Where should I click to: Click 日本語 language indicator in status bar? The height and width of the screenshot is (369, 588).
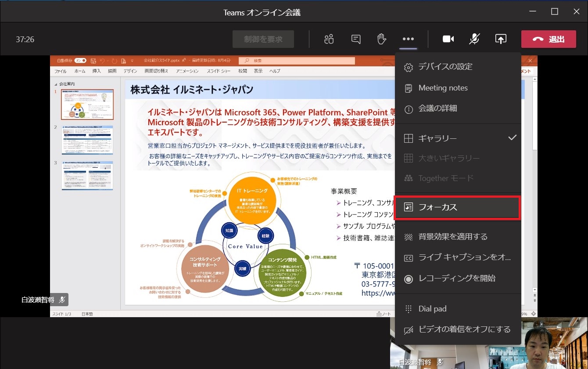87,314
